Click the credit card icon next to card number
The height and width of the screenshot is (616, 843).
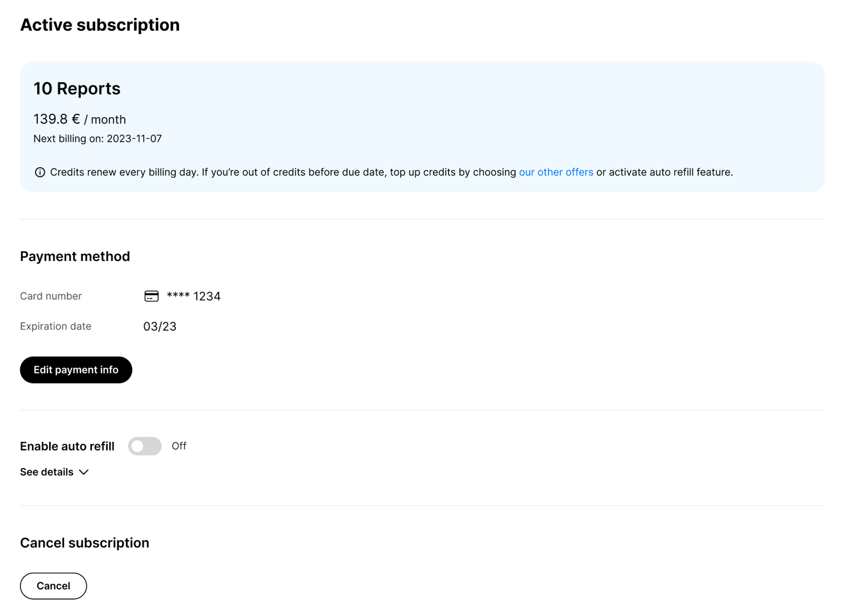pyautogui.click(x=151, y=296)
